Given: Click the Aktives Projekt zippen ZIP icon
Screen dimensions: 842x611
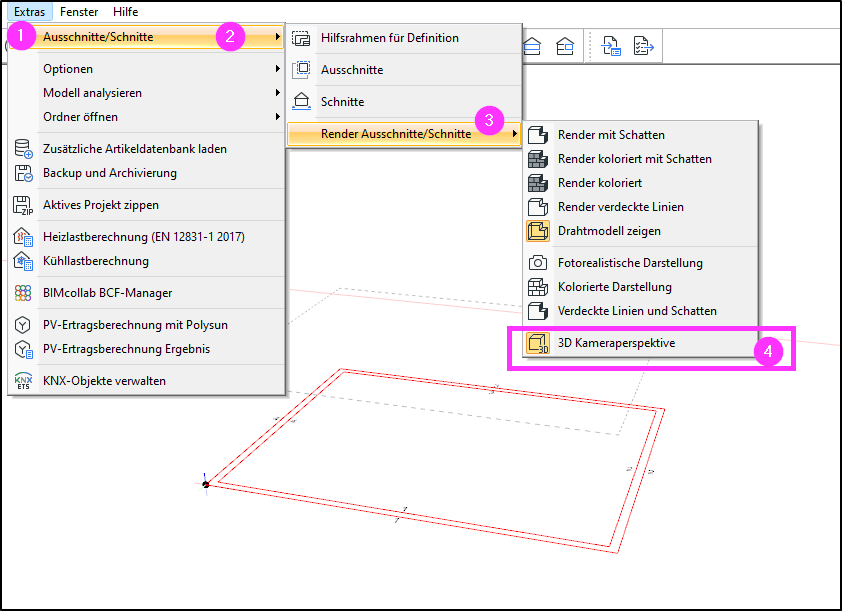Looking at the screenshot, I should pyautogui.click(x=23, y=205).
